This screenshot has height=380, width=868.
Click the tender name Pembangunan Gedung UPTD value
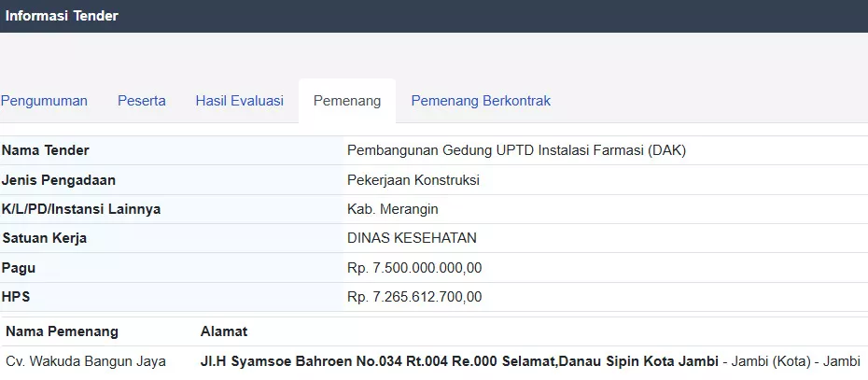point(516,150)
